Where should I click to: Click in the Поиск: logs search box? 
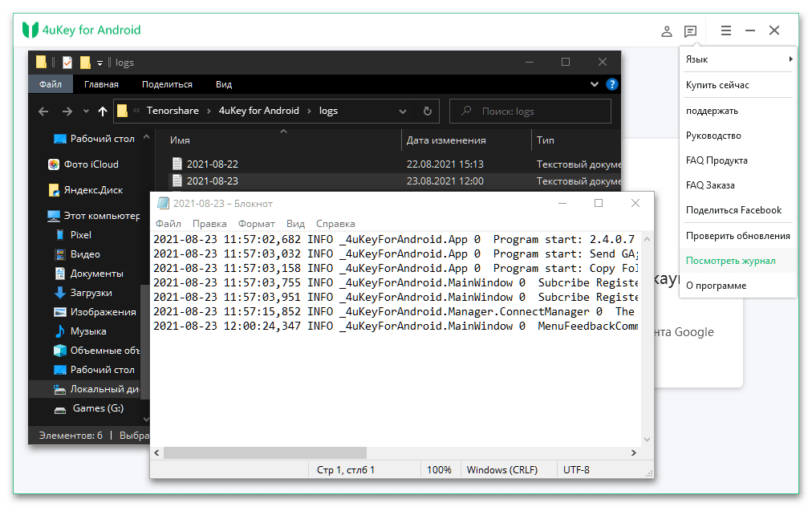coord(530,112)
